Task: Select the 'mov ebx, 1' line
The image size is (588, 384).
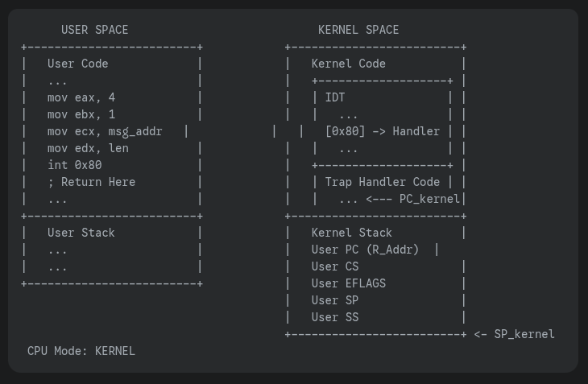Action: coord(81,114)
